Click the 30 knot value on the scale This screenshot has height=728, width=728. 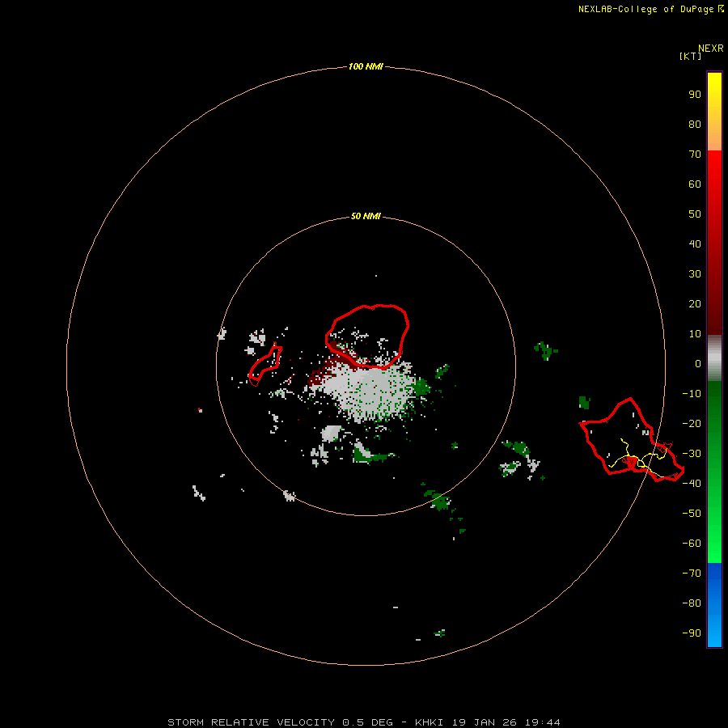click(x=695, y=274)
